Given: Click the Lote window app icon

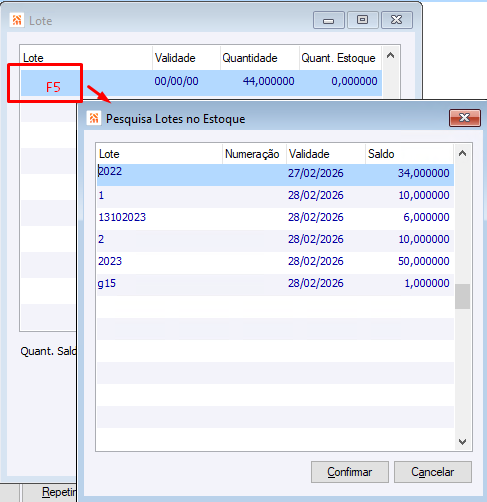Looking at the screenshot, I should pyautogui.click(x=17, y=20).
